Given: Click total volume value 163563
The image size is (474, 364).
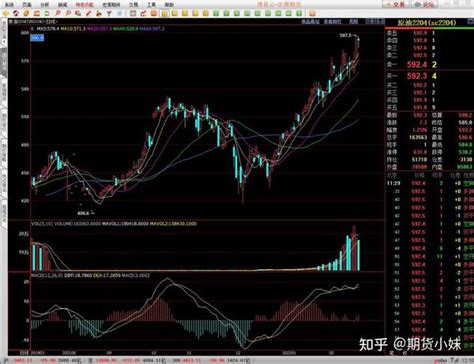Looking at the screenshot, I should [x=418, y=137].
